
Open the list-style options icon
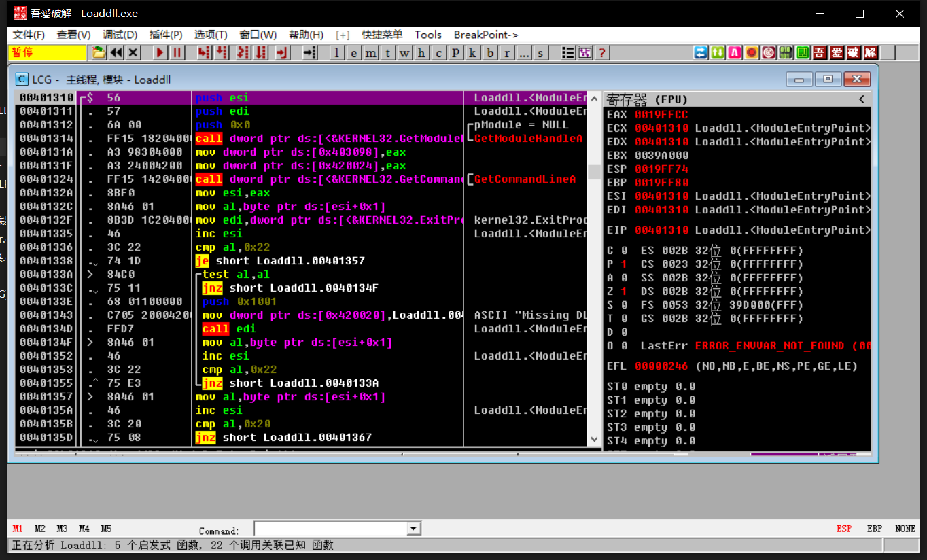(x=568, y=52)
